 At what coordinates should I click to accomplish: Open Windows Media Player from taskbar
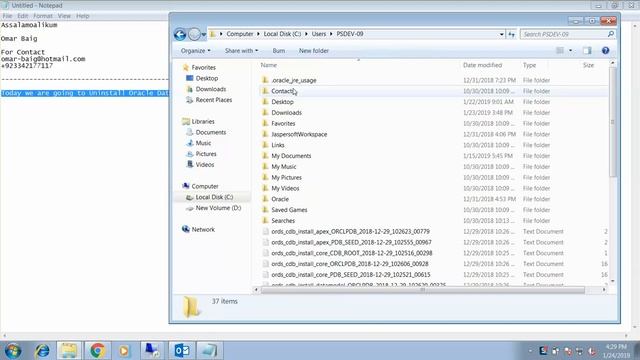(124, 351)
